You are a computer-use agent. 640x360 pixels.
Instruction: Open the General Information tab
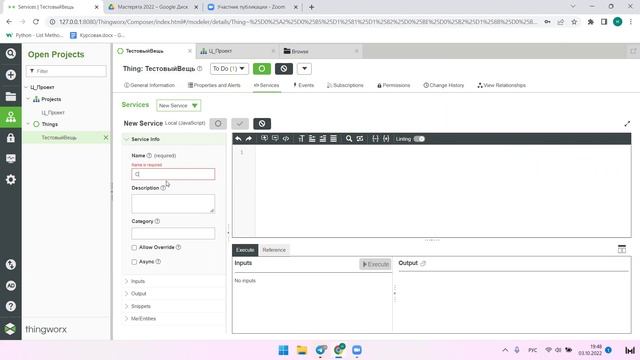(149, 85)
